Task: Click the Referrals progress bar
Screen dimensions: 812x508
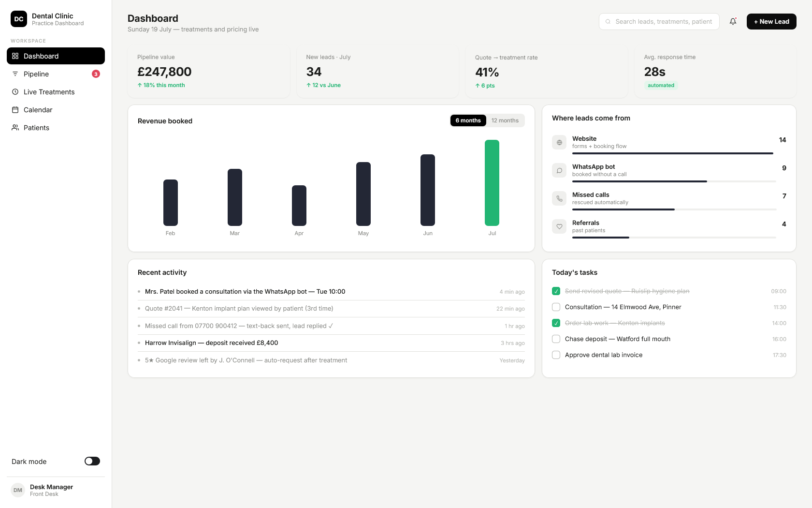Action: (674, 238)
